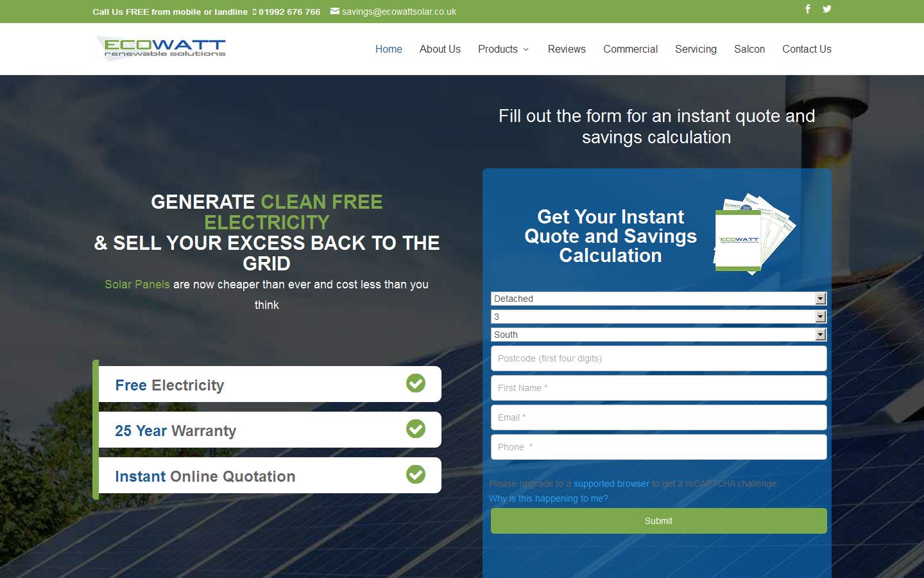Image resolution: width=924 pixels, height=578 pixels.
Task: Click the Postcode input field
Action: pyautogui.click(x=658, y=358)
